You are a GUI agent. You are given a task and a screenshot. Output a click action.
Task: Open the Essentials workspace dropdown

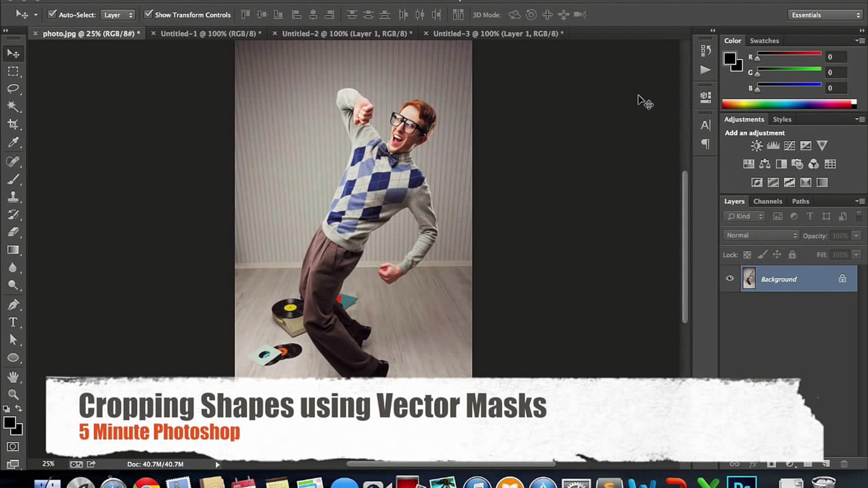[x=826, y=15]
